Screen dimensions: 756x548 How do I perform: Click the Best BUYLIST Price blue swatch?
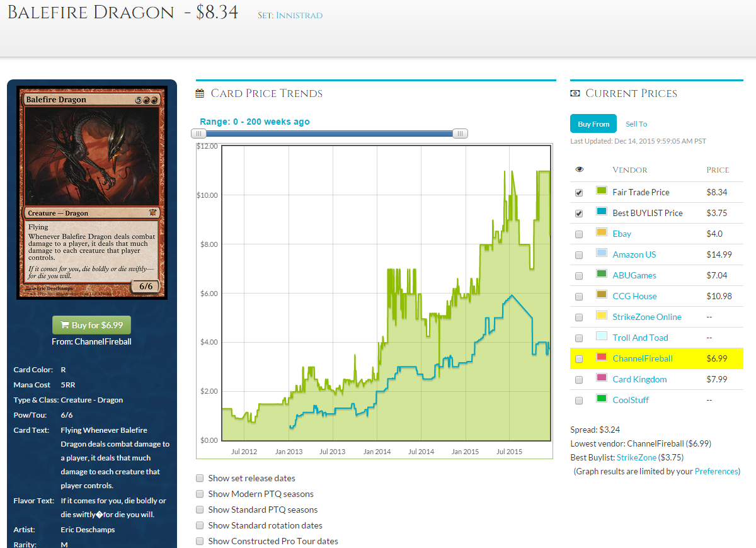[x=602, y=212]
